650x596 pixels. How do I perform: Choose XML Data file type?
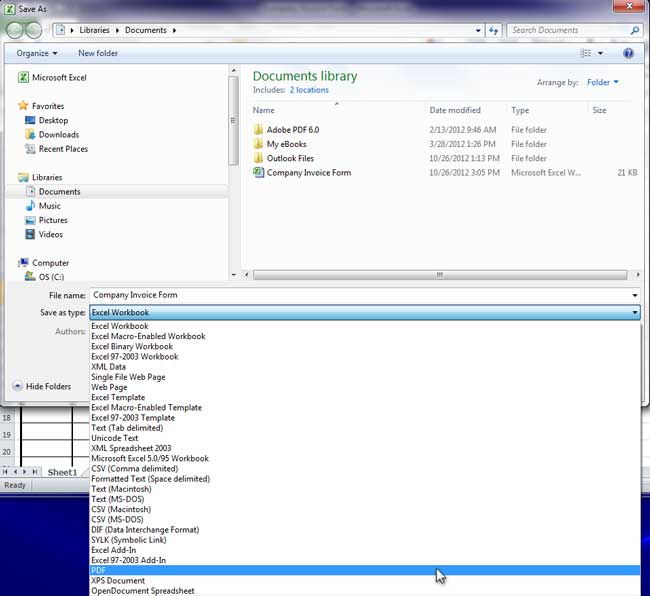[365, 367]
